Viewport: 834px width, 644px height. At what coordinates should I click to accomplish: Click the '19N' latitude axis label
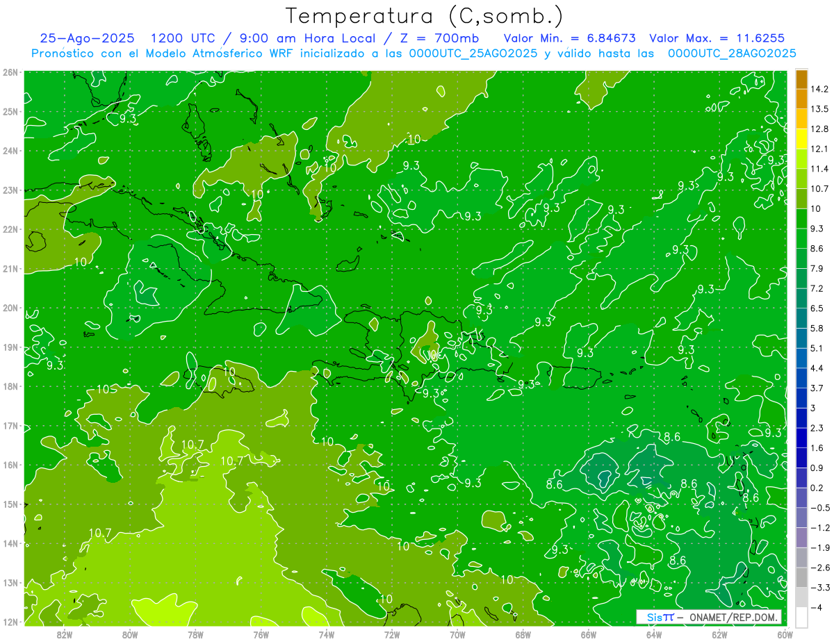10,347
